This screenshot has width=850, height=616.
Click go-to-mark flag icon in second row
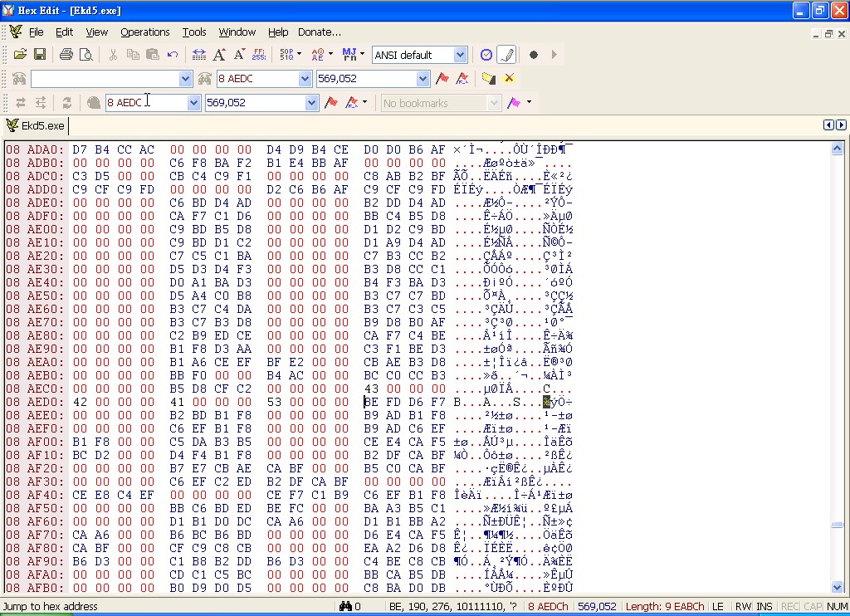[x=462, y=79]
